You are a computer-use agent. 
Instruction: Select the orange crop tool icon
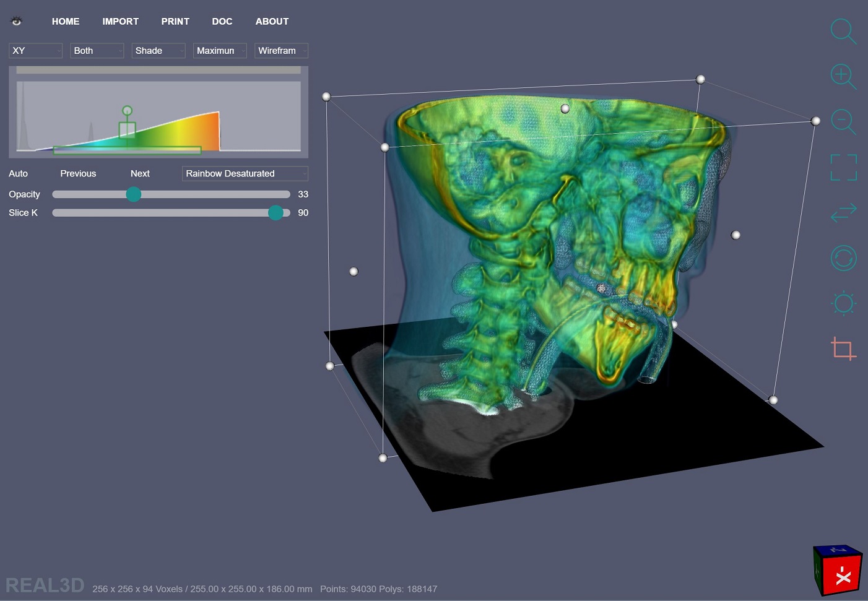point(843,348)
